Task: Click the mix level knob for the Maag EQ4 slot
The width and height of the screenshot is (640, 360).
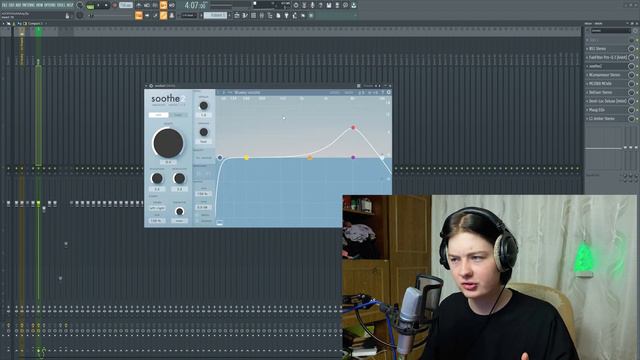Action: point(631,110)
